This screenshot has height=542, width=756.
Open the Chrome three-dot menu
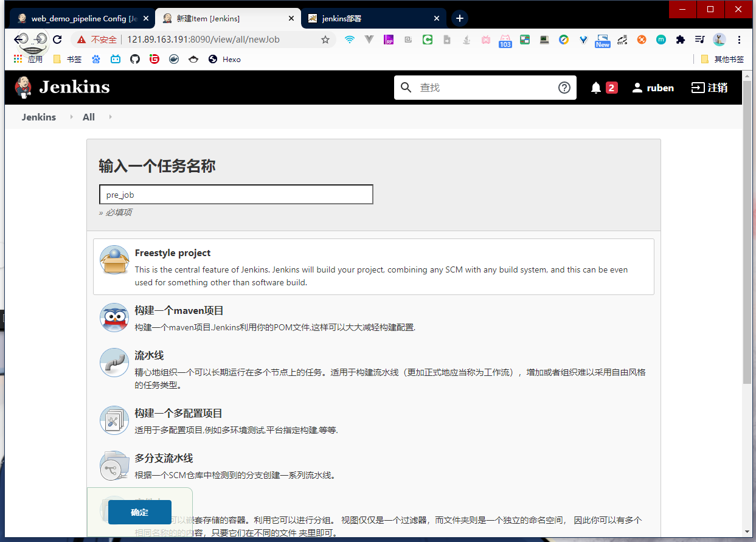click(x=739, y=40)
